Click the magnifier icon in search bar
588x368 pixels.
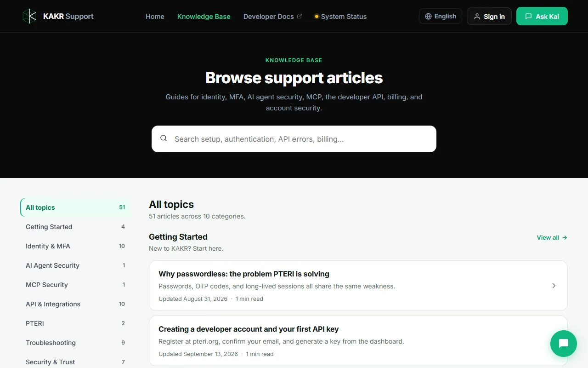tap(164, 138)
